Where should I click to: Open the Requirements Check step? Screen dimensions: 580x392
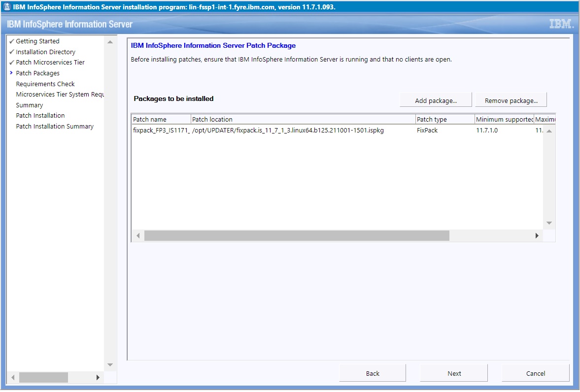(x=45, y=84)
